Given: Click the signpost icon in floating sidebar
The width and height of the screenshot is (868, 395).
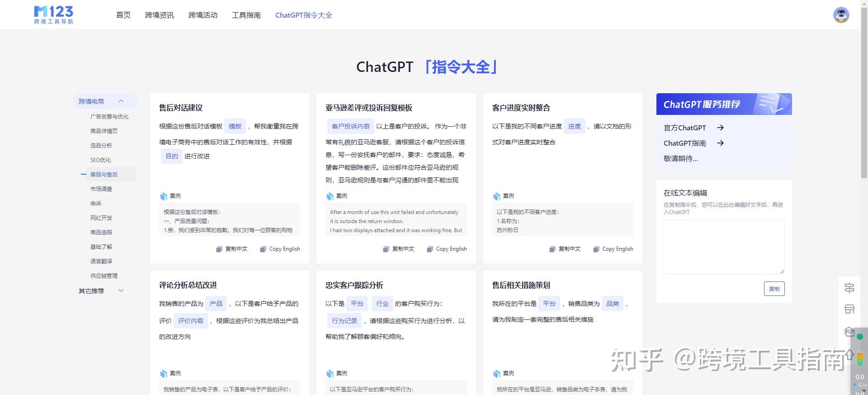Looking at the screenshot, I should coord(849,288).
